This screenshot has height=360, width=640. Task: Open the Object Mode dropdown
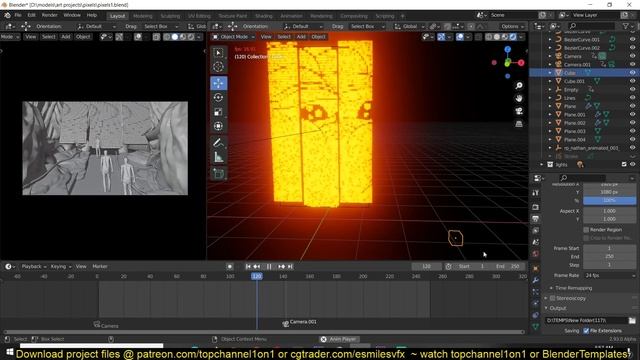tap(233, 37)
